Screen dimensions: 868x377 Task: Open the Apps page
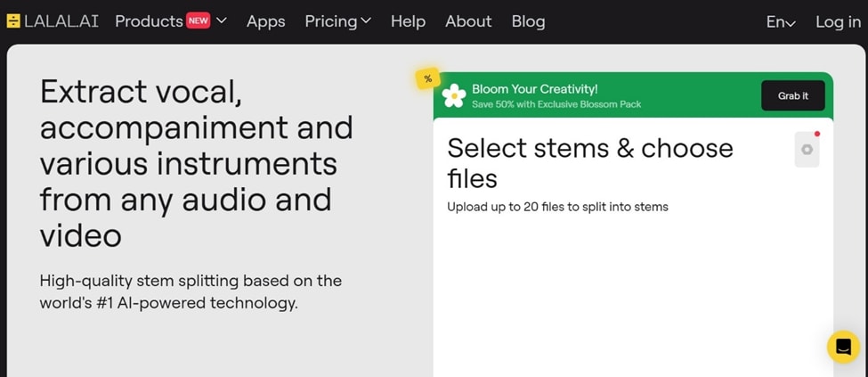coord(265,21)
